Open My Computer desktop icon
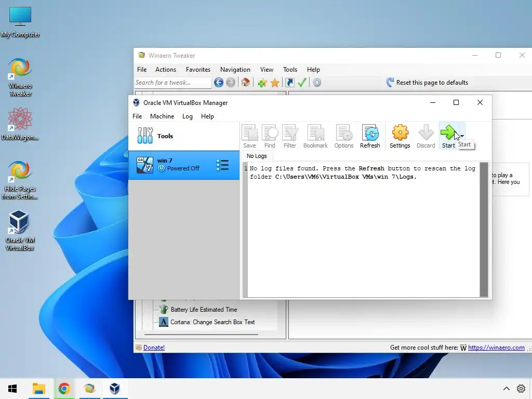Image resolution: width=532 pixels, height=399 pixels. click(x=20, y=22)
